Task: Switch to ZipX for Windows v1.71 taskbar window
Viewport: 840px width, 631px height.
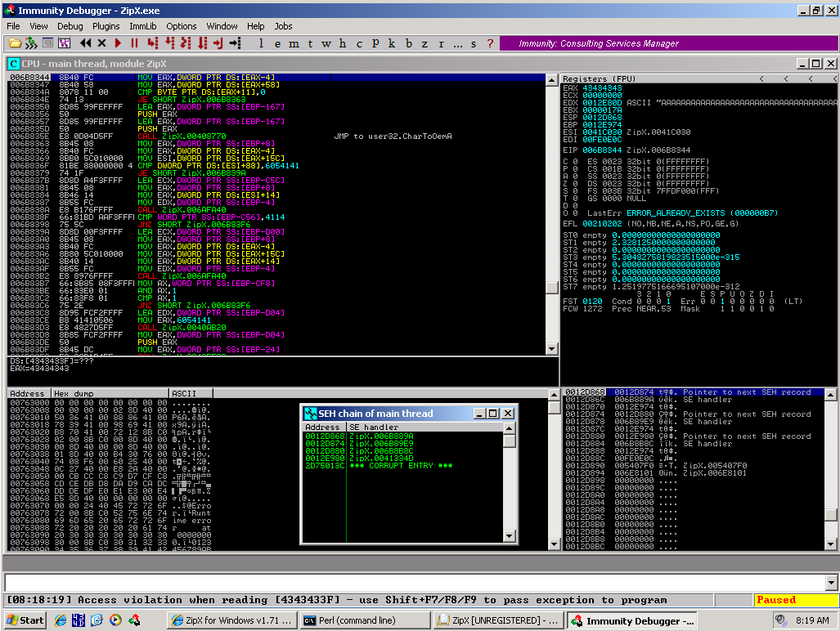Action: (x=232, y=620)
